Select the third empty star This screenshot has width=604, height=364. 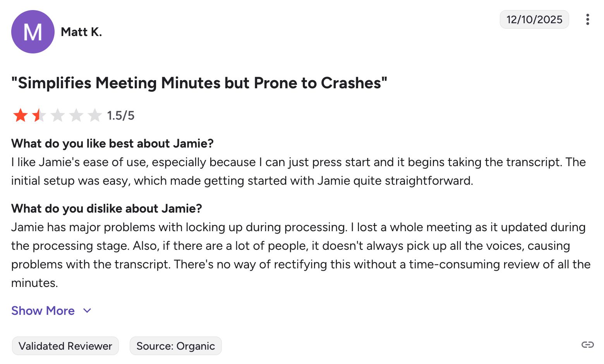(58, 115)
